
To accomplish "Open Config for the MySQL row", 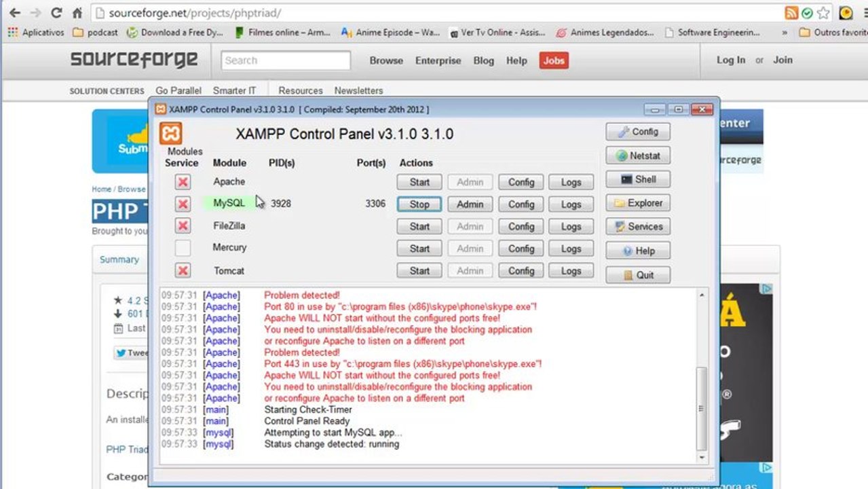I will tap(521, 204).
